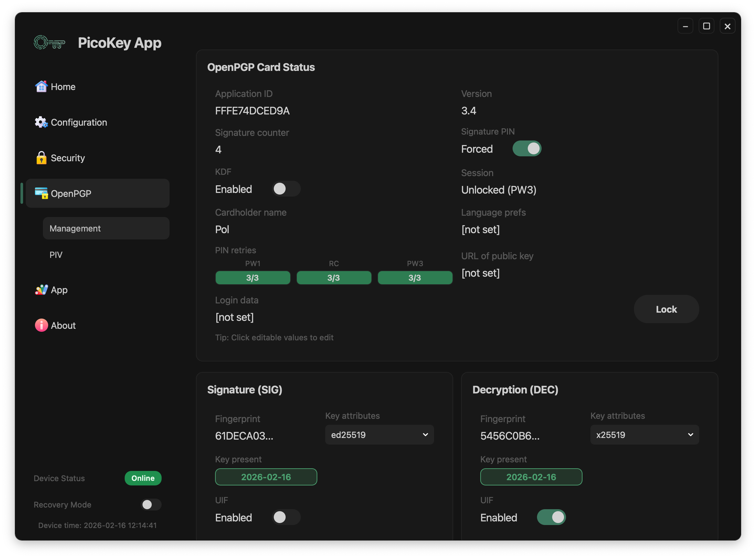Click the OpenPGP card icon
Image resolution: width=756 pixels, height=558 pixels.
pyautogui.click(x=41, y=193)
